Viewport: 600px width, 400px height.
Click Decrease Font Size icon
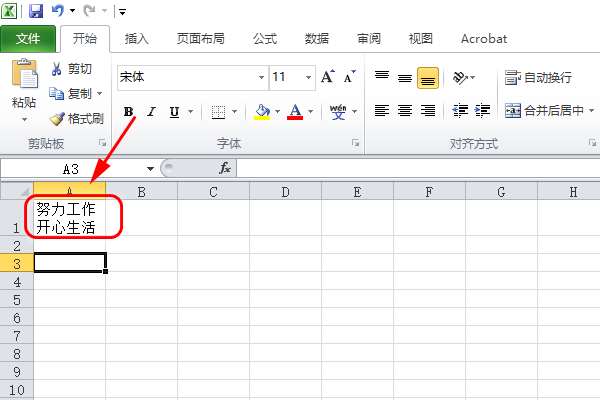[x=349, y=77]
